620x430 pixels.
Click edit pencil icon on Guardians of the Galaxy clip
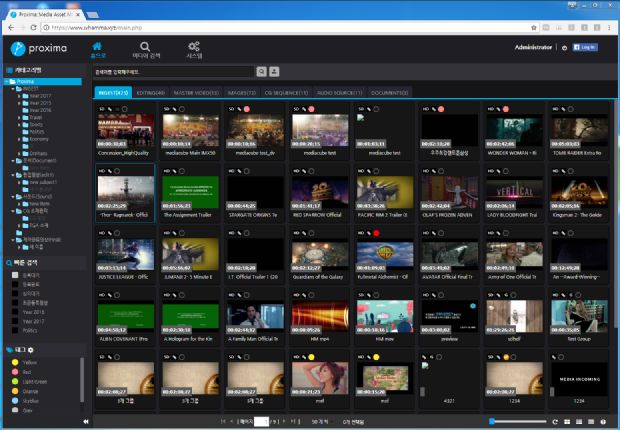pos(304,233)
